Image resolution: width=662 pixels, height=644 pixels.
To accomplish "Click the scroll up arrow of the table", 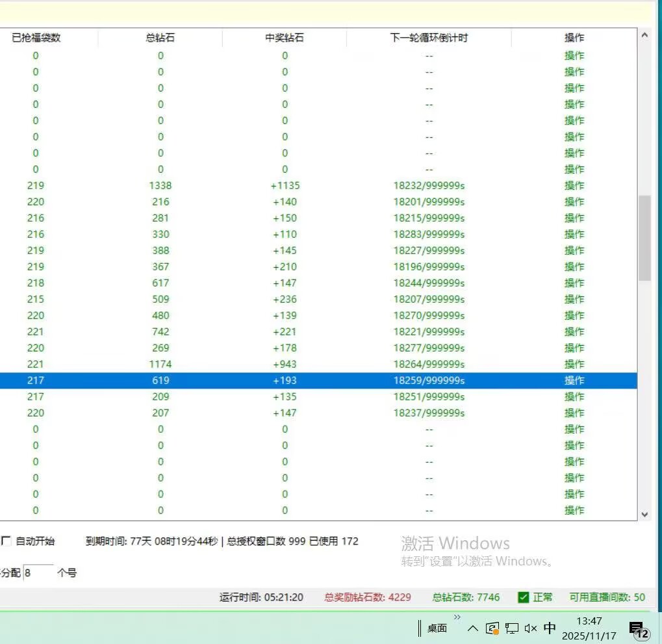I will pos(644,36).
